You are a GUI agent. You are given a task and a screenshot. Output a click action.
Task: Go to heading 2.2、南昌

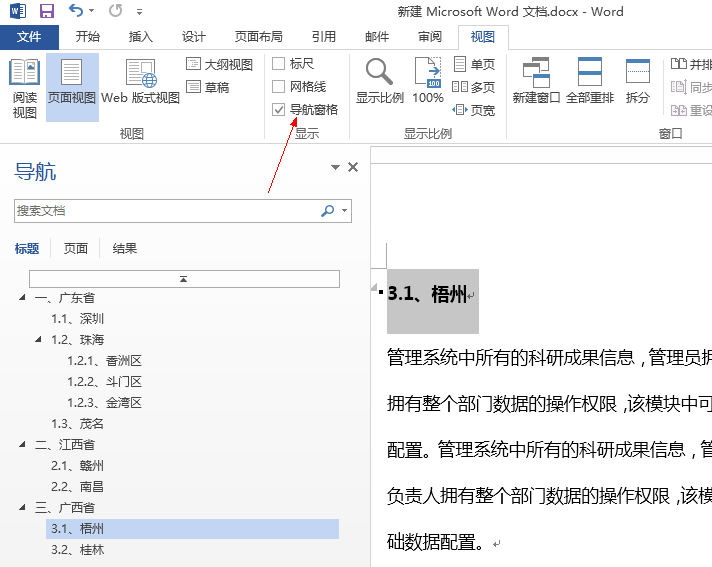click(x=77, y=487)
